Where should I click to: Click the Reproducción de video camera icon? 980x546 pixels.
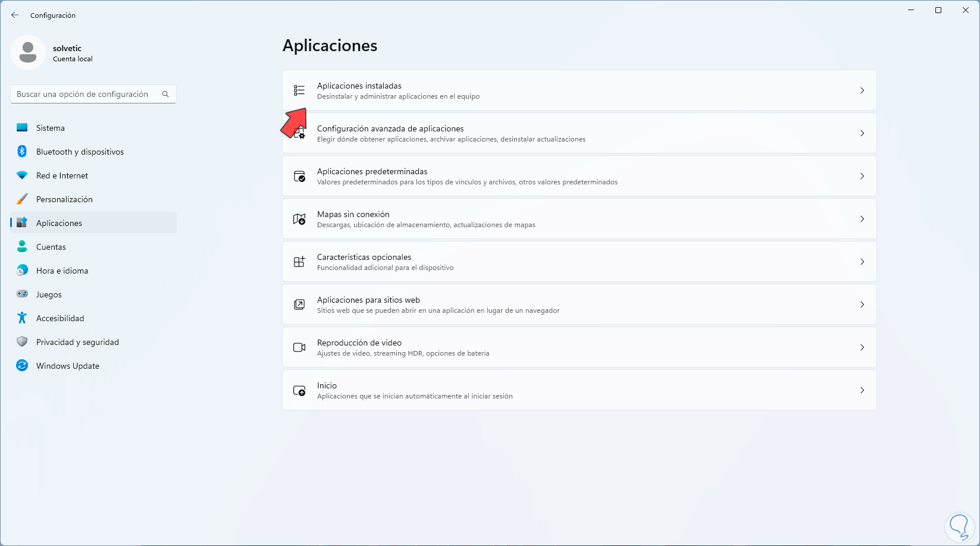[x=299, y=347]
